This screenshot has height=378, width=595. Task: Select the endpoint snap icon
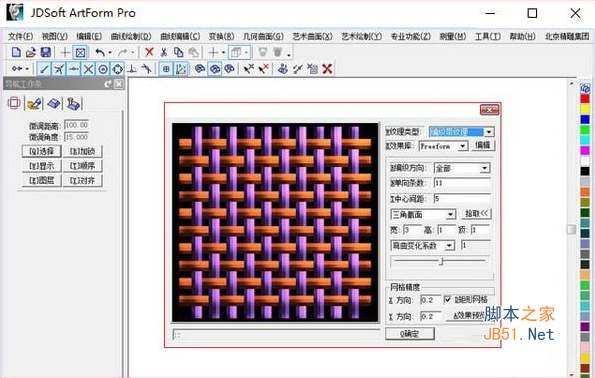click(x=44, y=69)
